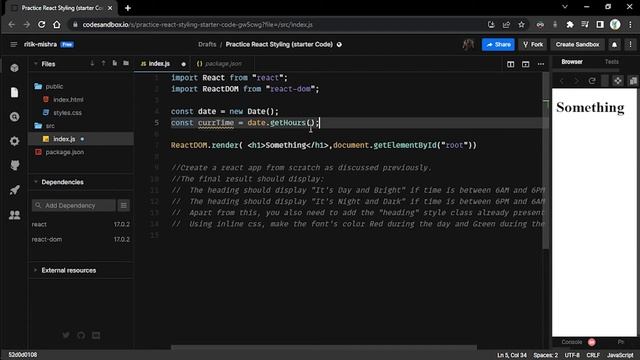Refresh the sandbox browser preview
Viewport: 640px width, 360px height.
tap(592, 81)
